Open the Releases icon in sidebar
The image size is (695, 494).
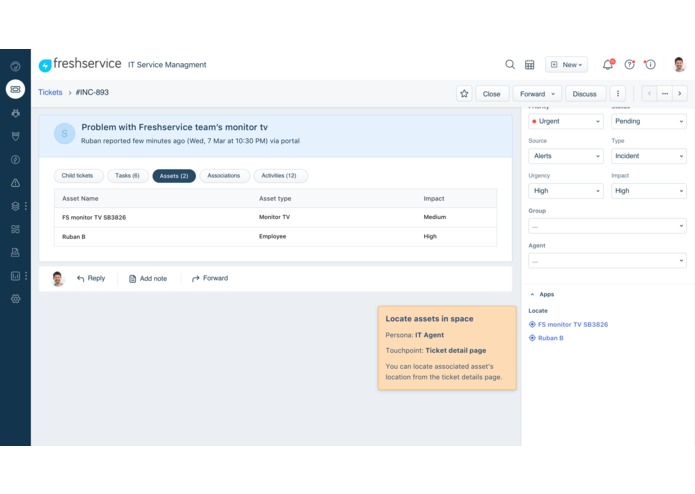tap(15, 159)
